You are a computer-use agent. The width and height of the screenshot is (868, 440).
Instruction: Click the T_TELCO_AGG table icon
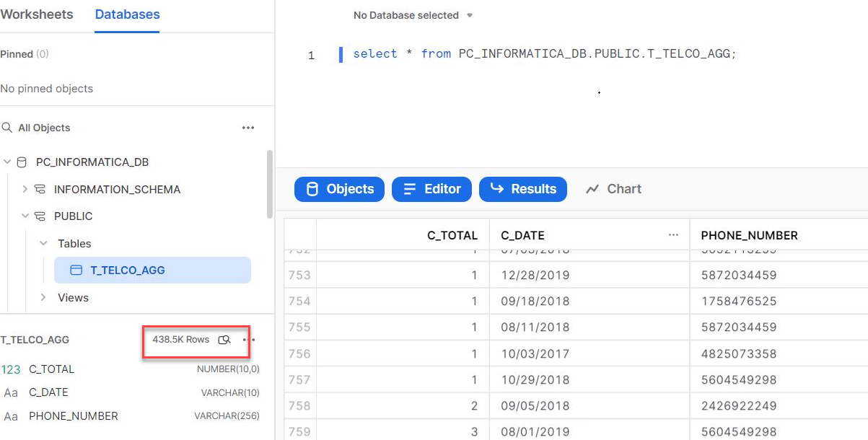(76, 270)
